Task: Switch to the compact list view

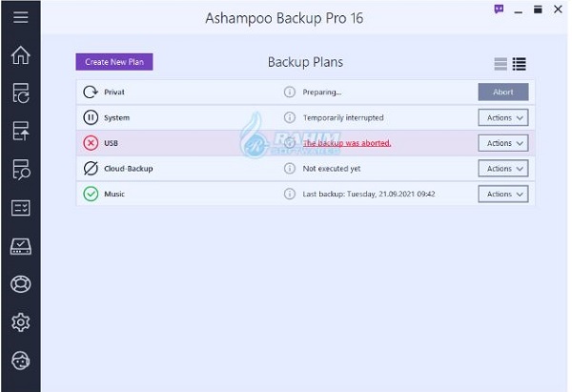Action: [x=500, y=64]
